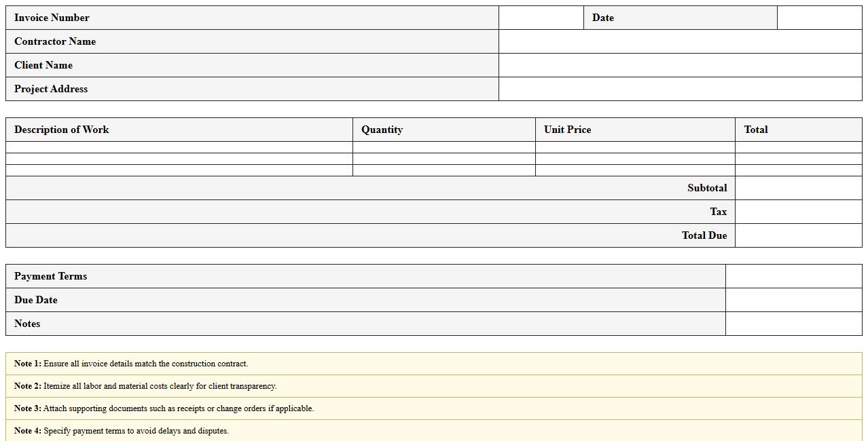Viewport: 868px width, 441px height.
Task: Click the Project Address input cell
Action: point(679,89)
